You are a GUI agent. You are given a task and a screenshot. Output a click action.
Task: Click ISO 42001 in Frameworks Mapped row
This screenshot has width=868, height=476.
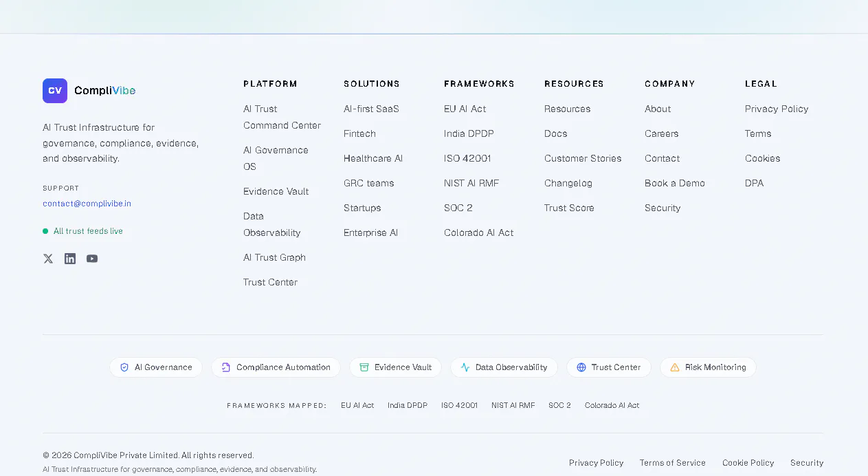459,405
